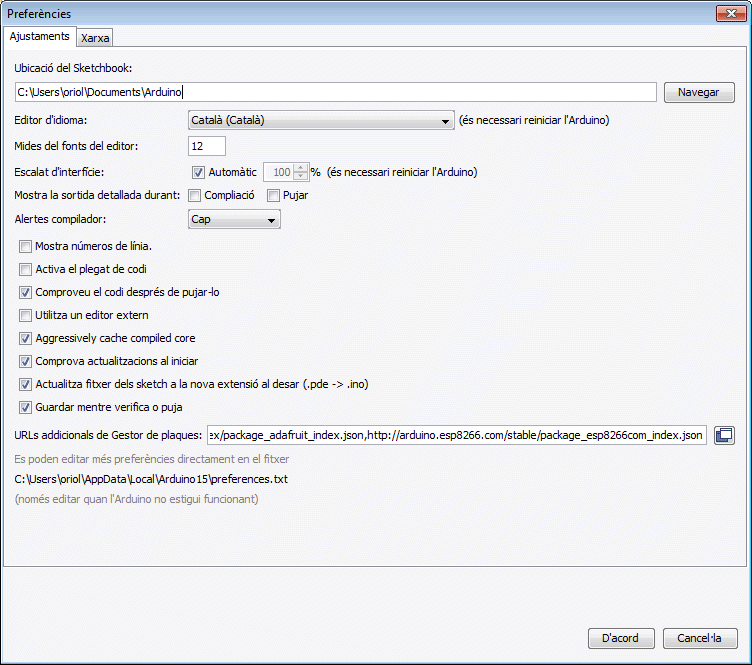
Task: Close the Preferències dialog window
Action: pos(731,13)
